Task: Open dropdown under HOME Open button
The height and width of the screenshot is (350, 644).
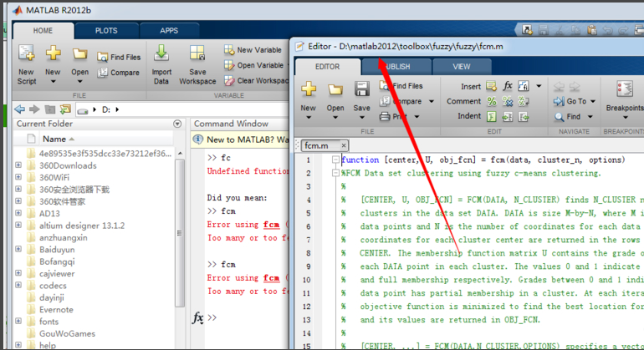Action: [x=79, y=82]
